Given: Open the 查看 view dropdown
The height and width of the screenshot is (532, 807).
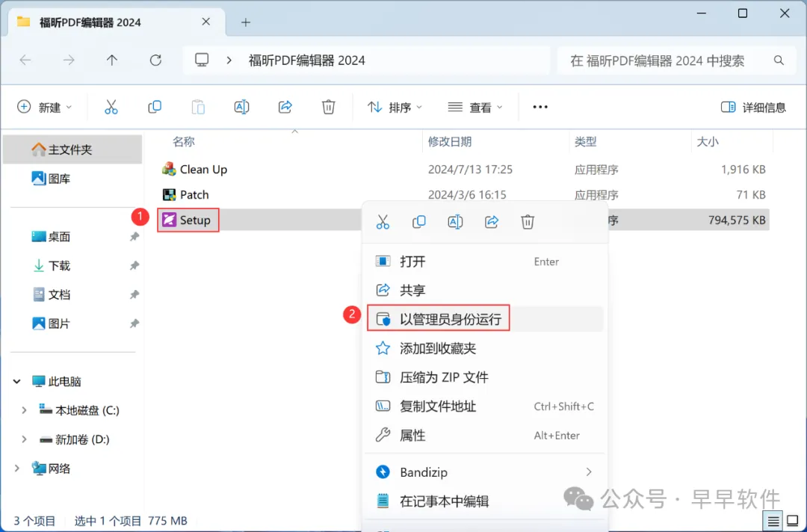Looking at the screenshot, I should [475, 107].
